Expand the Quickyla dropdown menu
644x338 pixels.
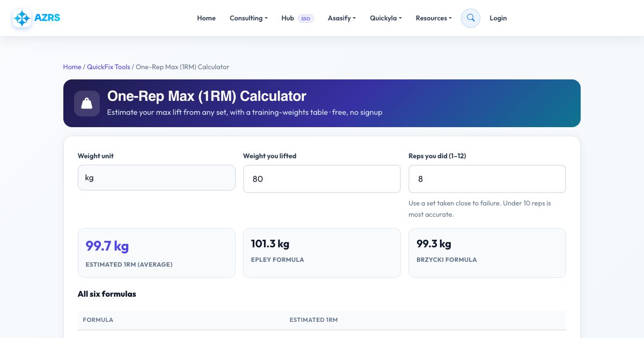[x=386, y=18]
